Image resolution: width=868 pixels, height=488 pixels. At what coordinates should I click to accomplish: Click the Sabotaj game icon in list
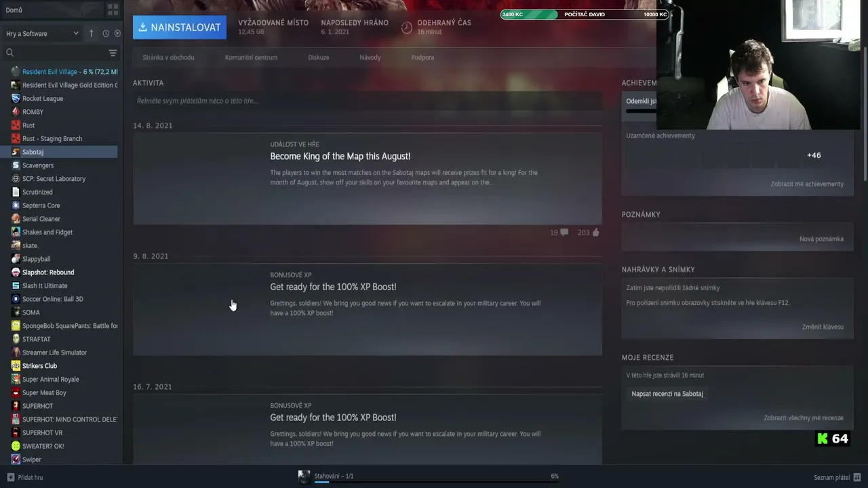point(16,152)
